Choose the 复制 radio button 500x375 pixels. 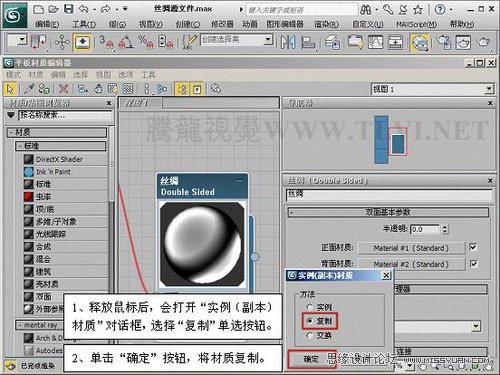(309, 321)
